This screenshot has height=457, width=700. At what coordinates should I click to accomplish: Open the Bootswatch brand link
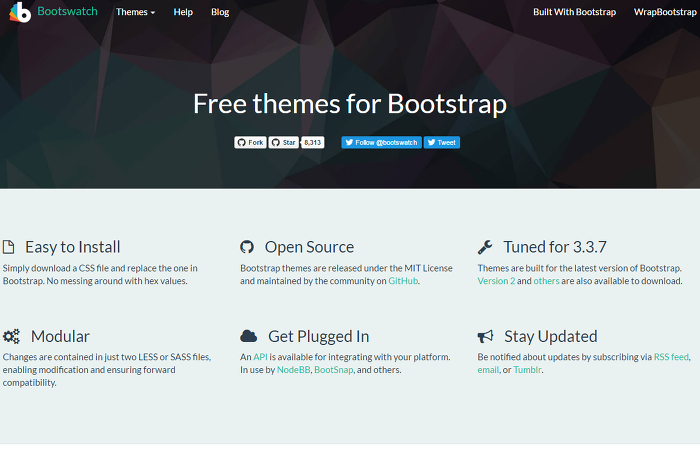pyautogui.click(x=67, y=12)
